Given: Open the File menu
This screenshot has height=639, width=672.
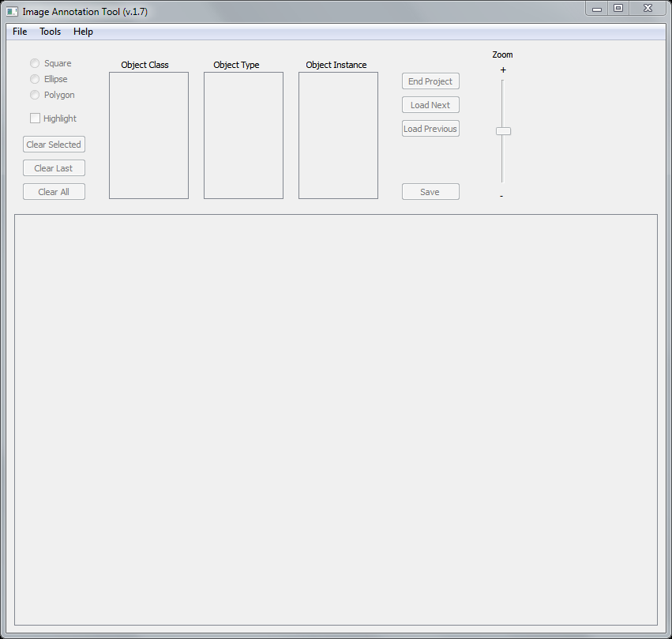Looking at the screenshot, I should point(20,32).
